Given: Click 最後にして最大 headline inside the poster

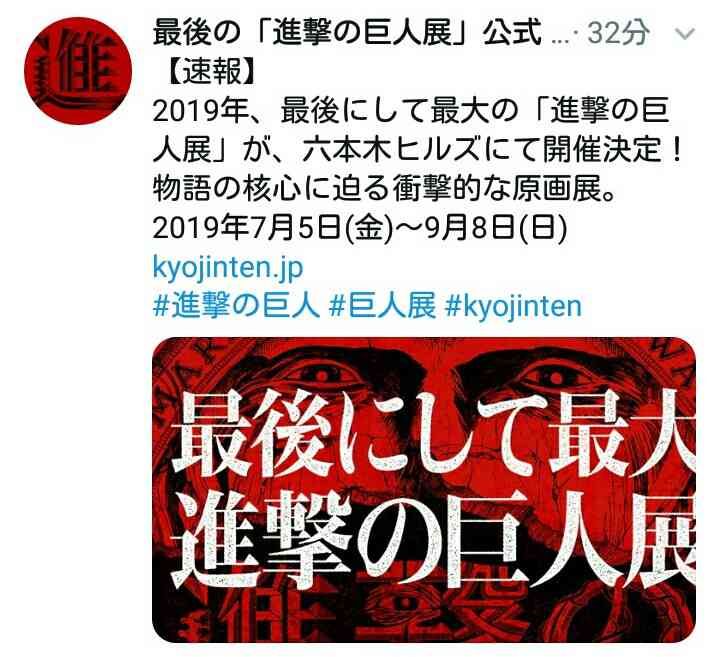Looking at the screenshot, I should [434, 434].
